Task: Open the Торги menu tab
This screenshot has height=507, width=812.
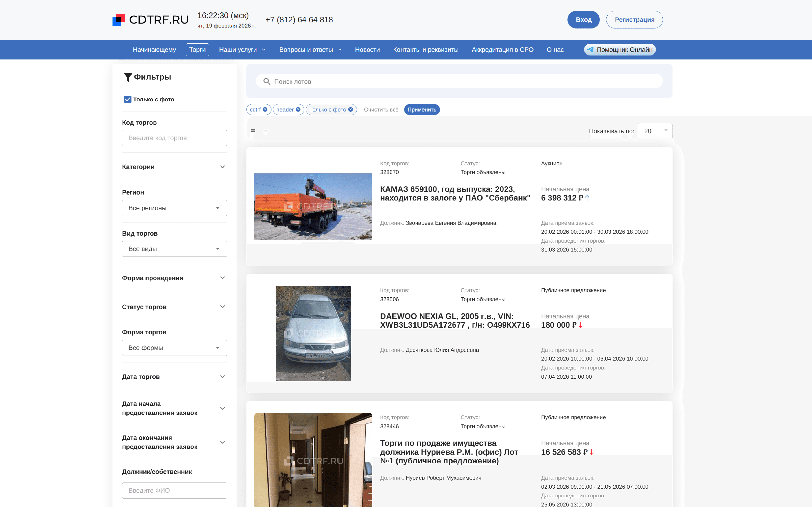Action: (197, 50)
